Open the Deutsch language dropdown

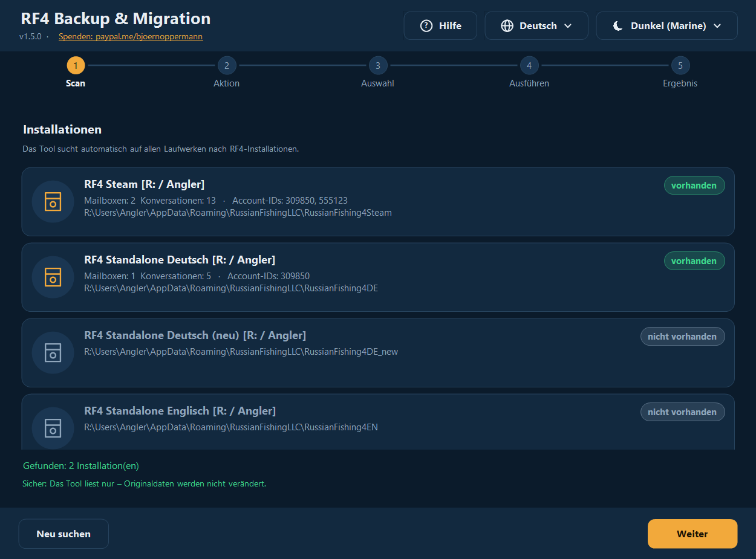pos(536,26)
